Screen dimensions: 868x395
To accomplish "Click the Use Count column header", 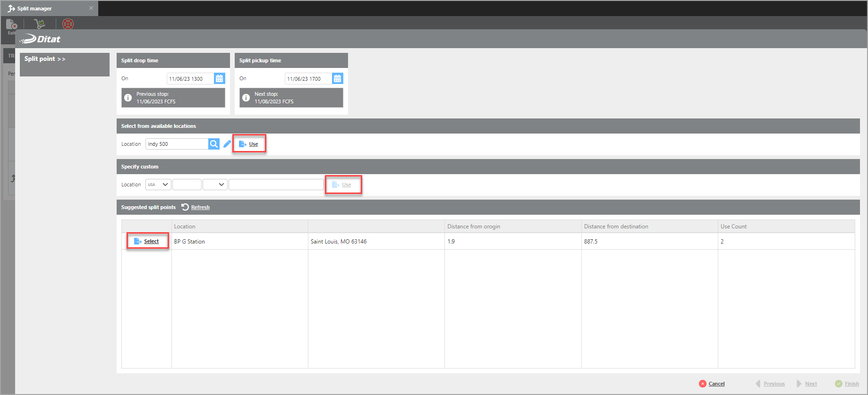I will click(x=733, y=227).
